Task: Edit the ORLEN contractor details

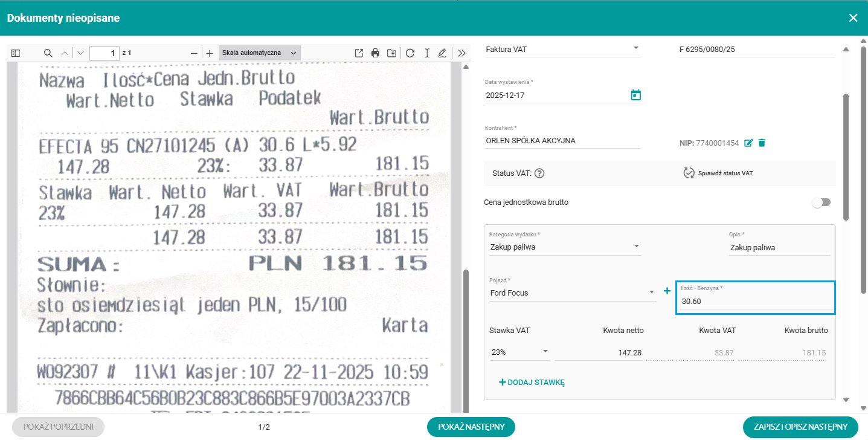Action: click(x=749, y=143)
